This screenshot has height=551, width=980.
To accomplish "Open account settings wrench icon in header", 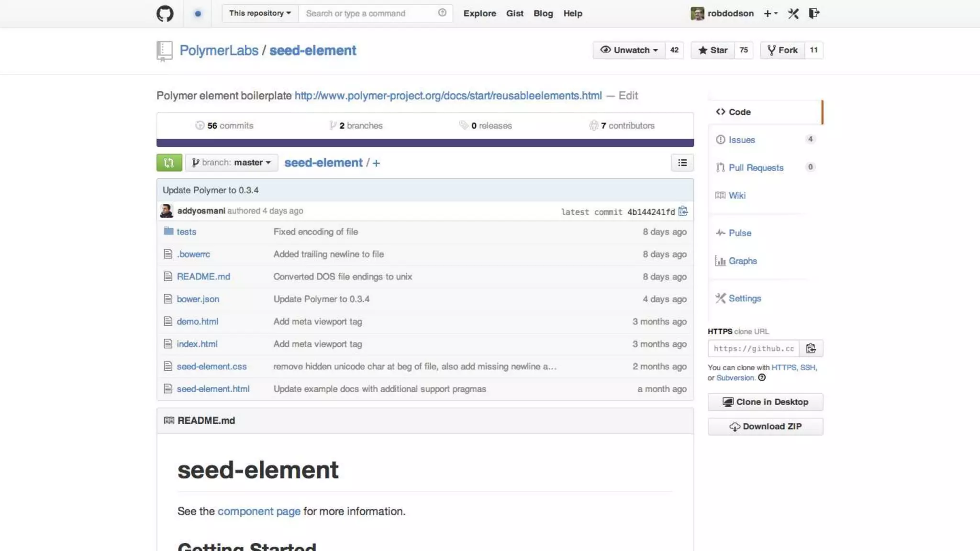I will [x=793, y=13].
